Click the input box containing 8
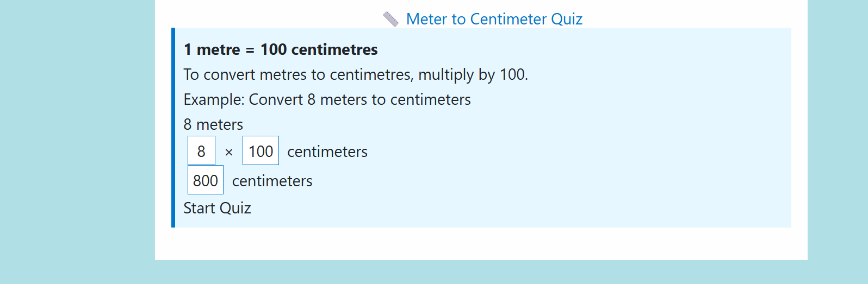Viewport: 868px width, 284px height. tap(201, 151)
